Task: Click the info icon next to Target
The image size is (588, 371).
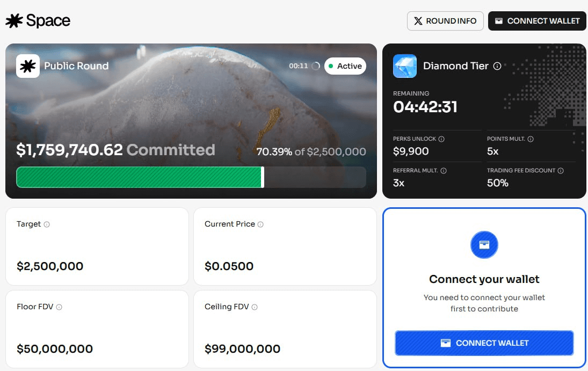Action: (x=47, y=224)
